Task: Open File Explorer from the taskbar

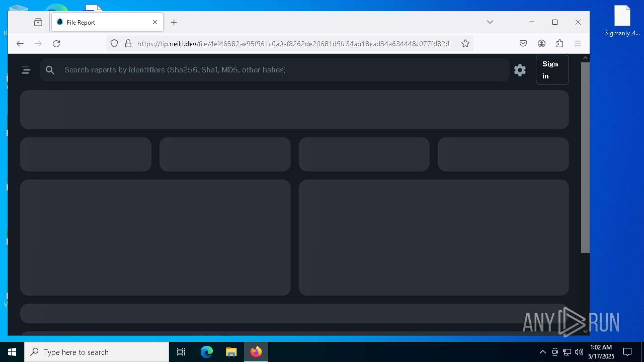Action: point(231,352)
